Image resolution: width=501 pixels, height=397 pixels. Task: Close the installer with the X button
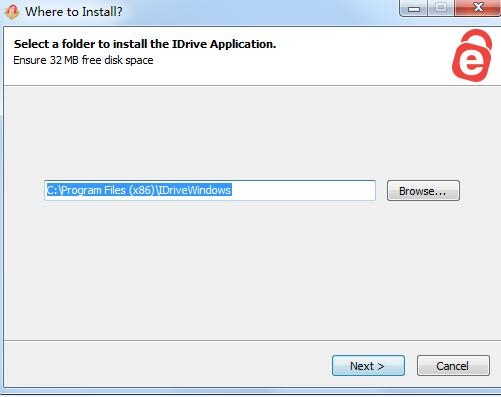(x=478, y=8)
